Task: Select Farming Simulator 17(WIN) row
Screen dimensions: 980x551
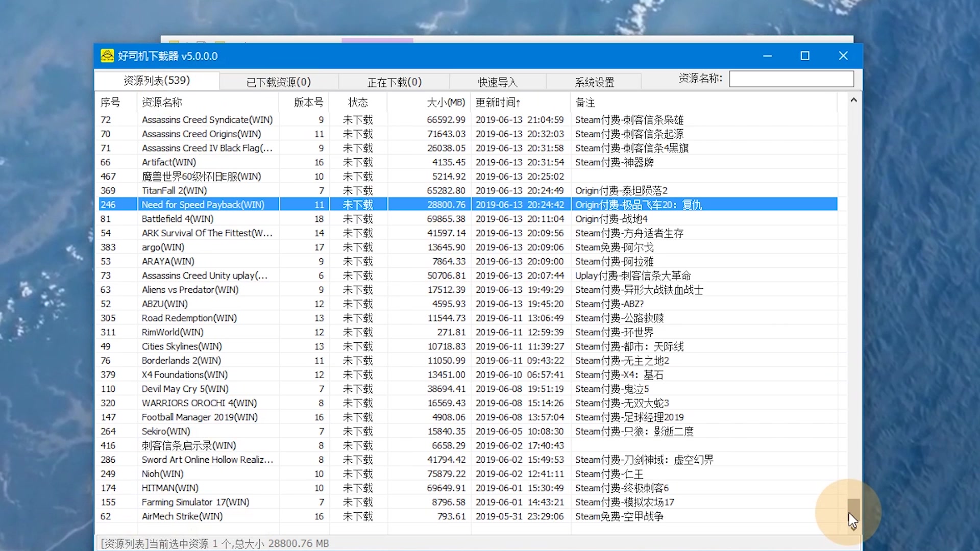Action: click(468, 503)
